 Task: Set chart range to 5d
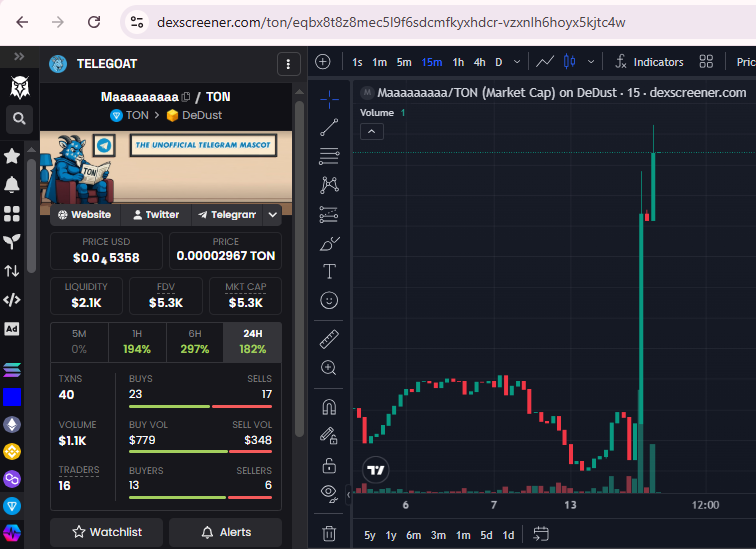(x=486, y=535)
